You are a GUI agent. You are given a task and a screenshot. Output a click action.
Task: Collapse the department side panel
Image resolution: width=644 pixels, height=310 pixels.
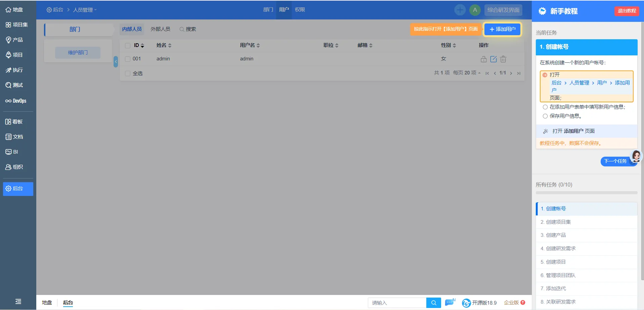[116, 62]
